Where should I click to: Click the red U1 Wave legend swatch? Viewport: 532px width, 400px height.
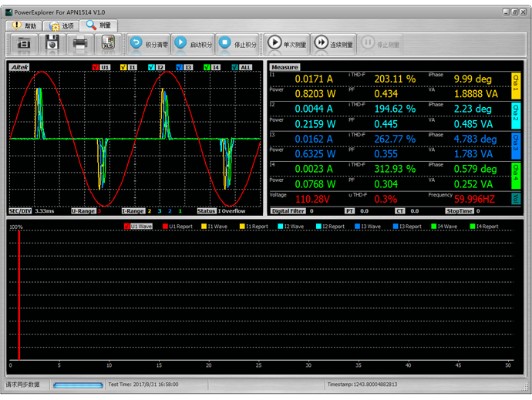pos(127,227)
